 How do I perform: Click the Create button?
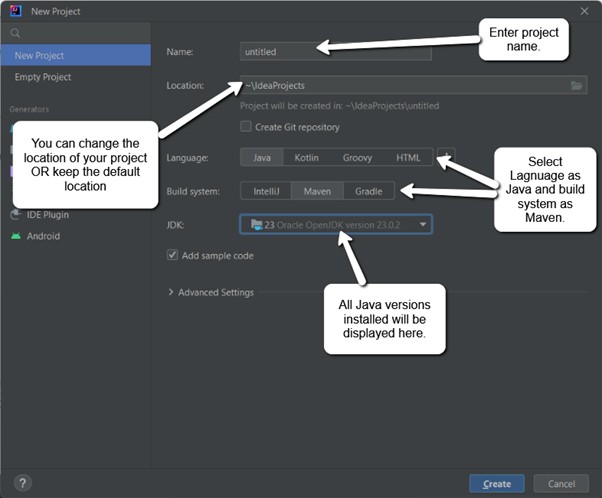pos(497,484)
